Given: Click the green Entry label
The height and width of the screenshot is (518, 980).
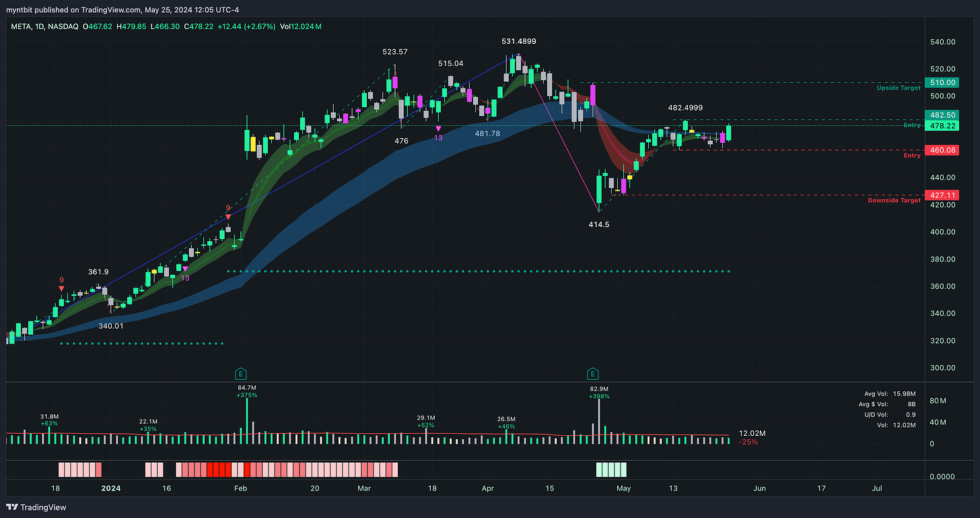Looking at the screenshot, I should 912,125.
